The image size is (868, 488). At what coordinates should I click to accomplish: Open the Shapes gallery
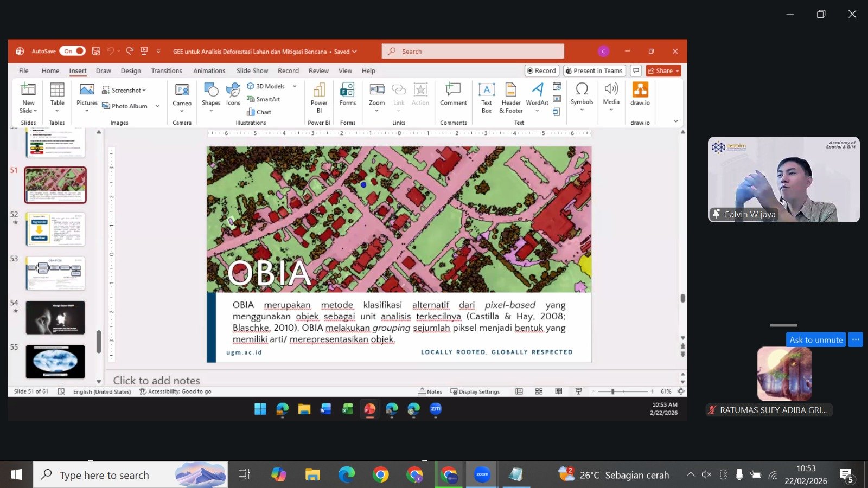211,94
